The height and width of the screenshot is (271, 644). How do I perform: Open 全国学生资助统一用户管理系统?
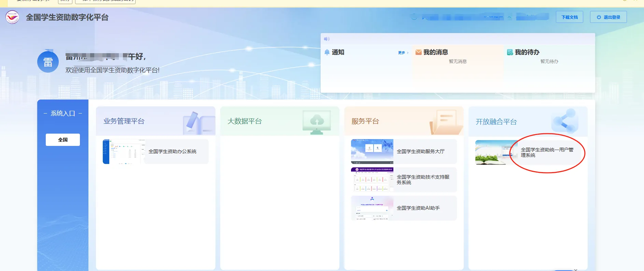pyautogui.click(x=547, y=152)
